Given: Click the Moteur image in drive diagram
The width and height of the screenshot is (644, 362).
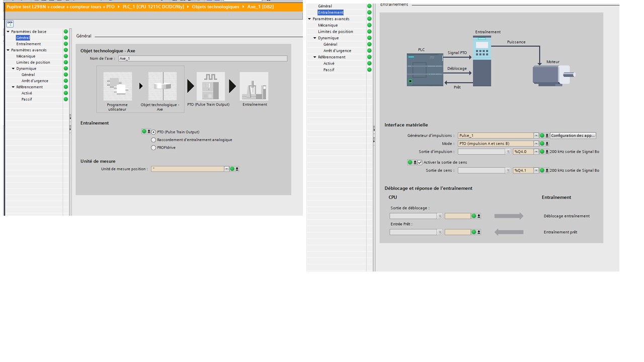Looking at the screenshot, I should click(552, 75).
